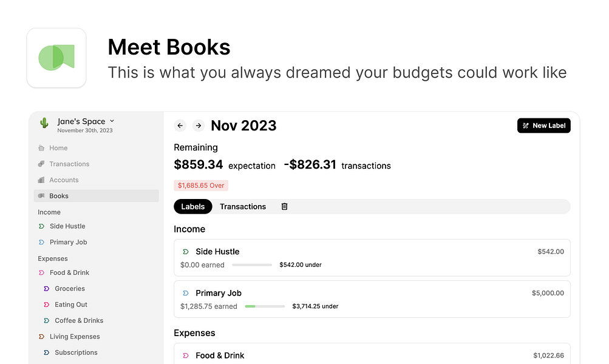Open Transactions in the sidebar
This screenshot has width=609, height=364.
(x=69, y=164)
